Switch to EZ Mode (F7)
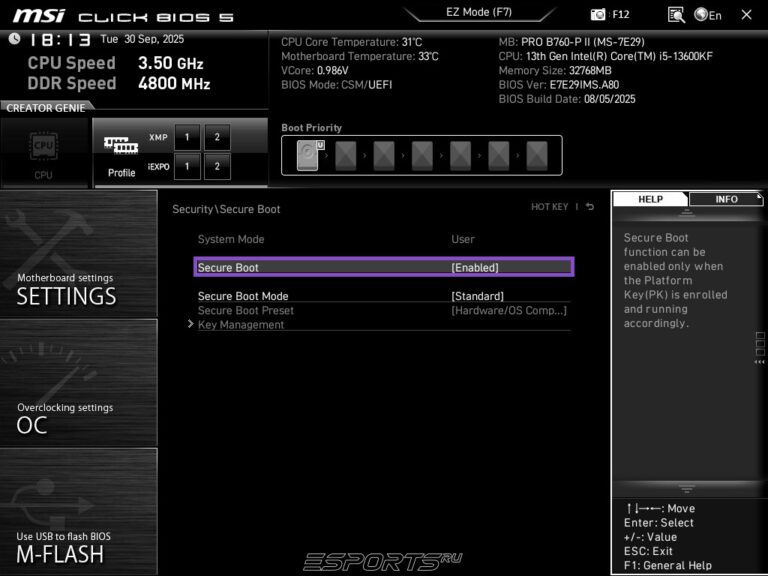 [x=479, y=13]
